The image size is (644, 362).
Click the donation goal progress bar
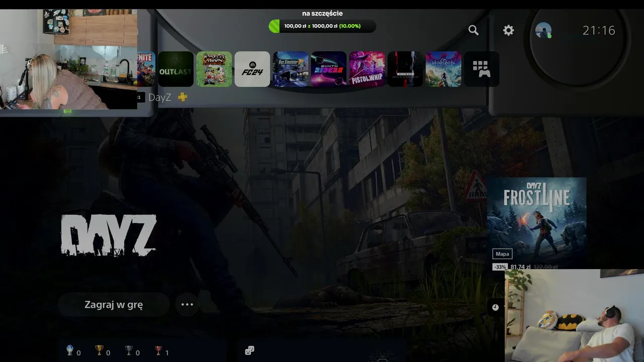tap(323, 26)
